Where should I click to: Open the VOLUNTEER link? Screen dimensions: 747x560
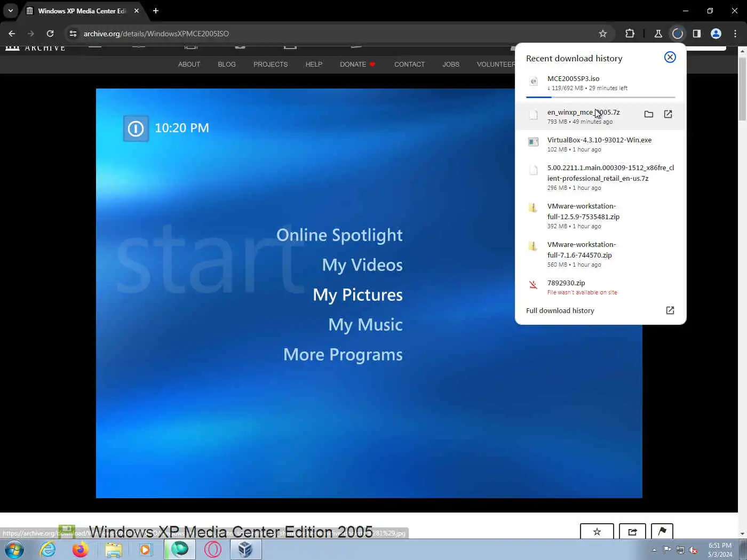tap(496, 64)
